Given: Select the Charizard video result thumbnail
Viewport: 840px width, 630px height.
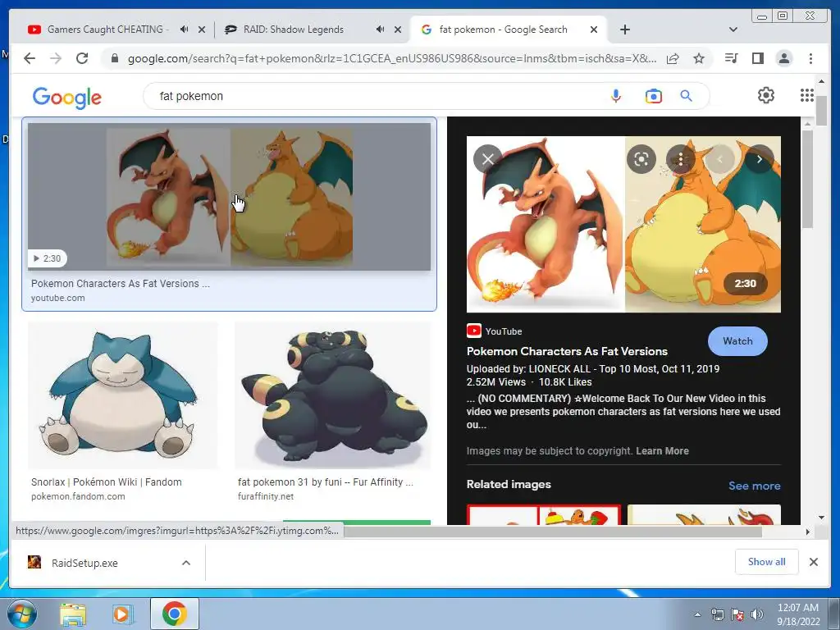Looking at the screenshot, I should (230, 197).
